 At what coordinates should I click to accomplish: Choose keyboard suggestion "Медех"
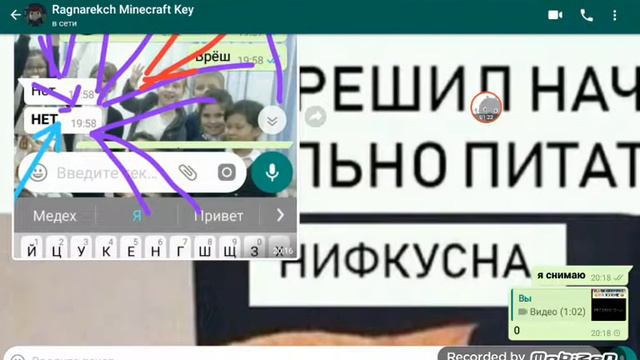55,216
